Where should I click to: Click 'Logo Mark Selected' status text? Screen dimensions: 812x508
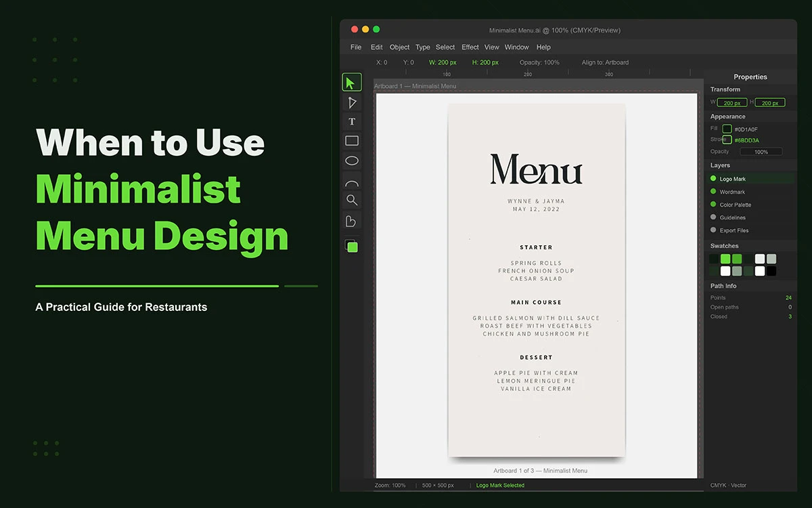click(x=500, y=486)
